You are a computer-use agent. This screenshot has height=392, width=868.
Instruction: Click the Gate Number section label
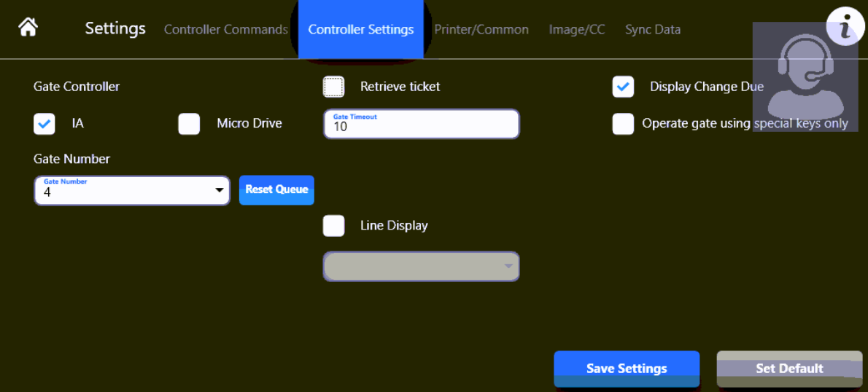point(71,160)
